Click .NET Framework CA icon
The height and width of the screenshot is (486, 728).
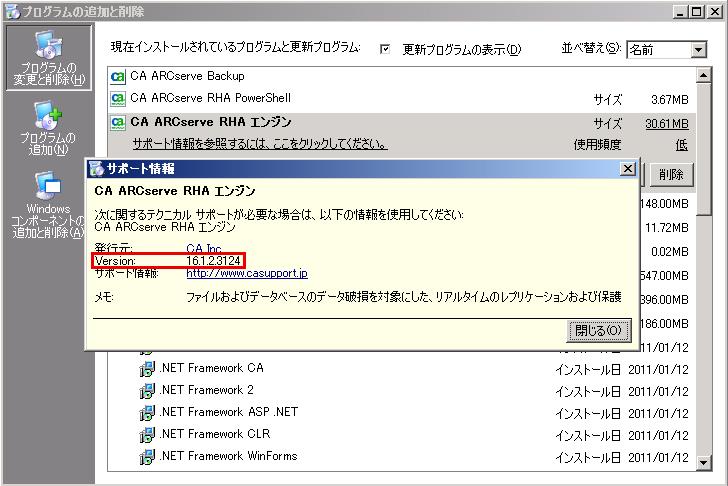[147, 369]
